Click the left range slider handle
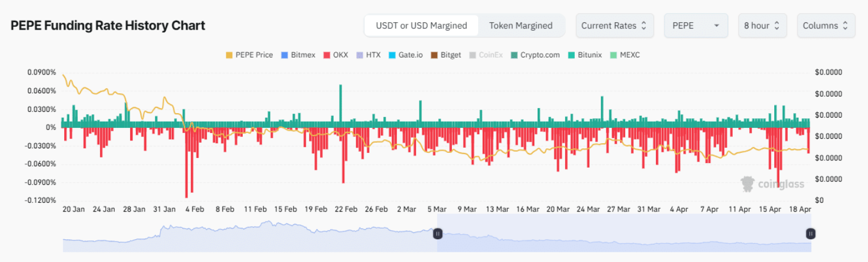 pyautogui.click(x=438, y=234)
